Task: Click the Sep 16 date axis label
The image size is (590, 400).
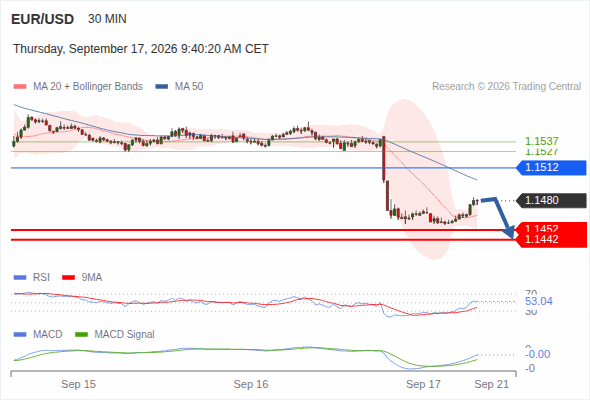Action: click(x=251, y=384)
